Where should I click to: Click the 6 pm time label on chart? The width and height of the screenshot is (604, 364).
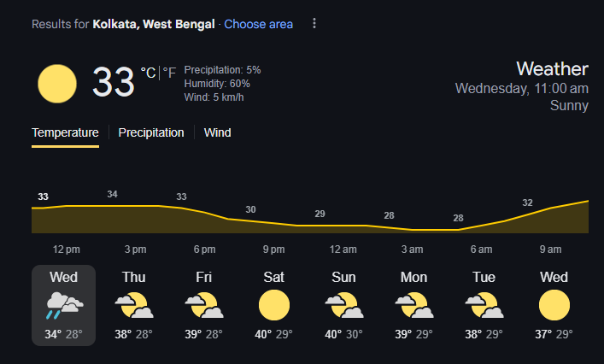click(x=204, y=250)
